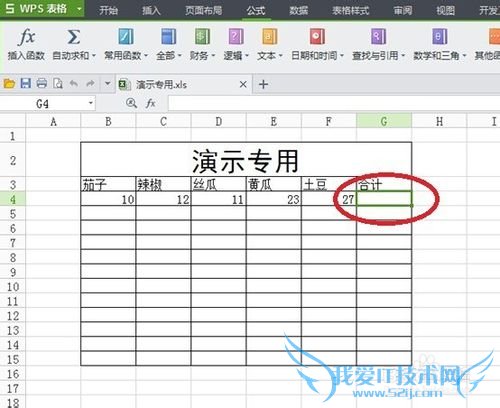Select row 10 header
Screen dimensions: 500x408
pos(13,287)
